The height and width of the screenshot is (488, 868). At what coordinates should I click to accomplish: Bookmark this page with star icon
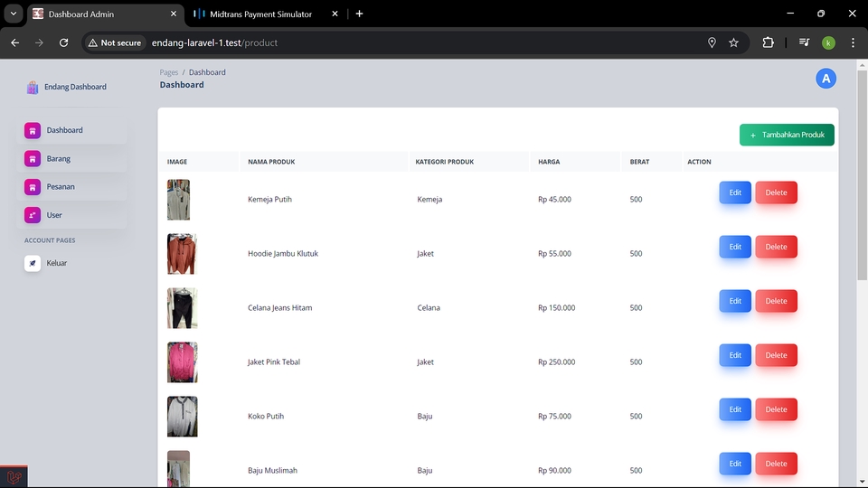click(x=733, y=42)
